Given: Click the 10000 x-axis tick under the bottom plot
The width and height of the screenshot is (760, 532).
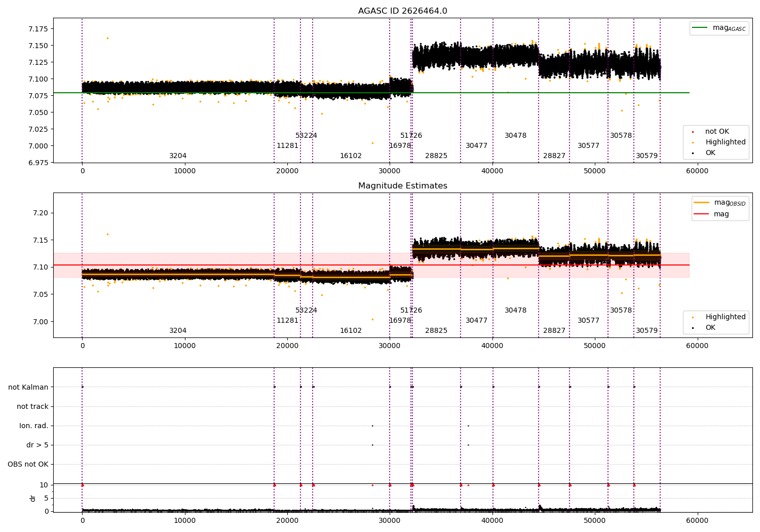Looking at the screenshot, I should click(184, 520).
